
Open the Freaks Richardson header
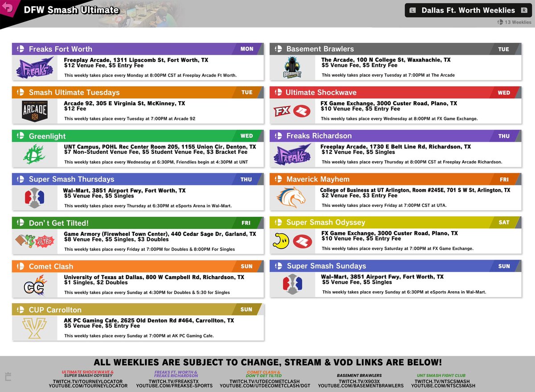point(395,136)
